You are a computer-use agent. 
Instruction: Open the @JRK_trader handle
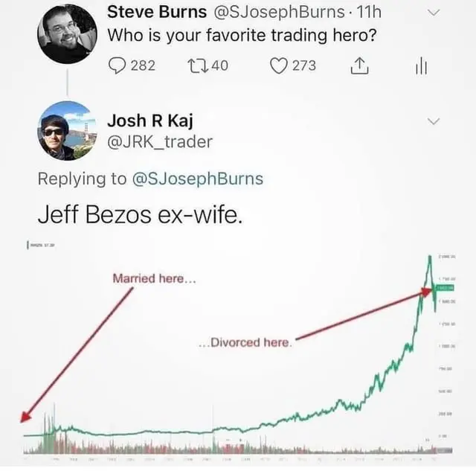pyautogui.click(x=160, y=141)
